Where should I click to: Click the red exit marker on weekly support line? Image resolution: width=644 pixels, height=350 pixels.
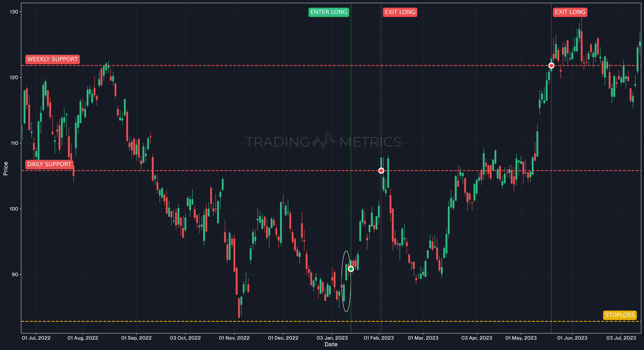tap(551, 65)
